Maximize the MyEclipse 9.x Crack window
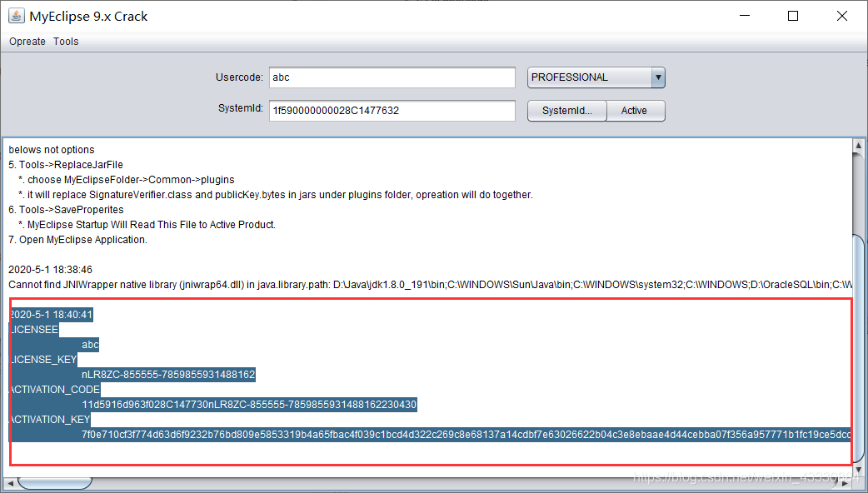868x493 pixels. (793, 16)
